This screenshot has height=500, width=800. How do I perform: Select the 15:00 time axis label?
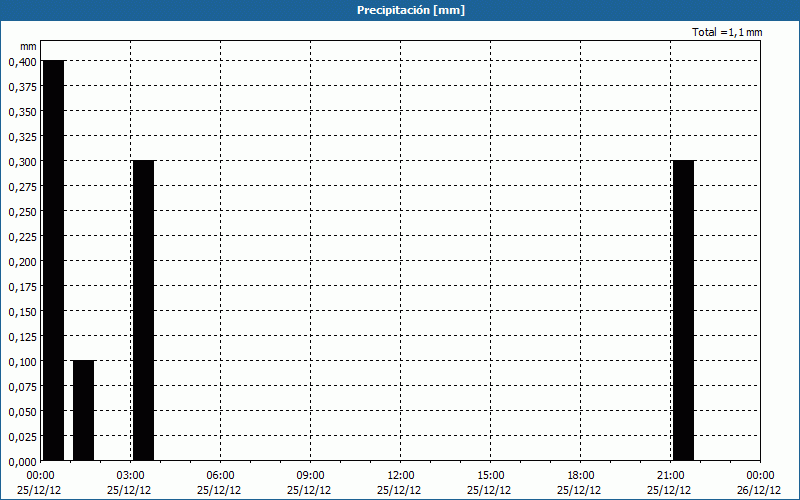tap(491, 476)
